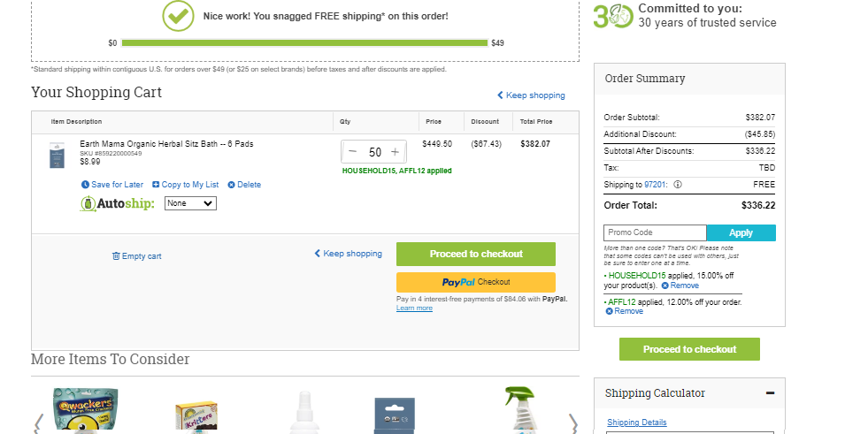Show previous items with left carousel arrow
This screenshot has height=434, width=868.
pos(38,424)
